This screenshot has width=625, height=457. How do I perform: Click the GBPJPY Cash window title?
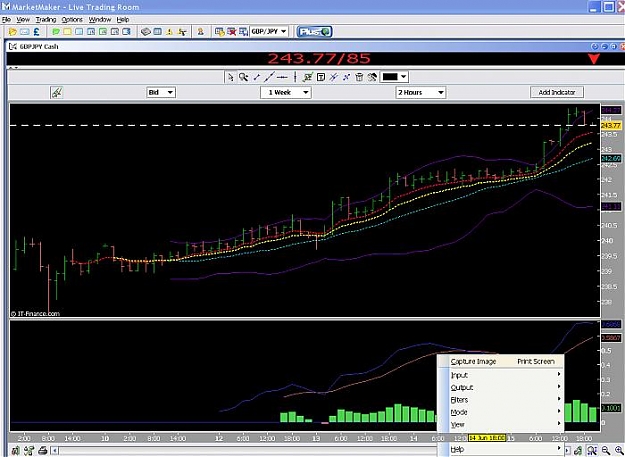pyautogui.click(x=39, y=47)
